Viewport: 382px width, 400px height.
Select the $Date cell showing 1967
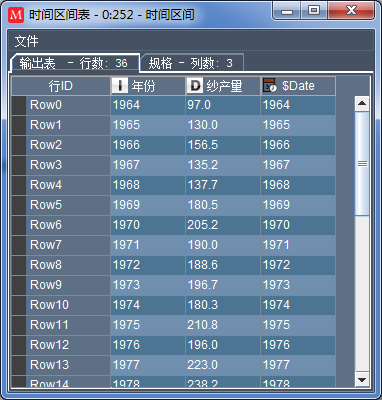pyautogui.click(x=298, y=165)
